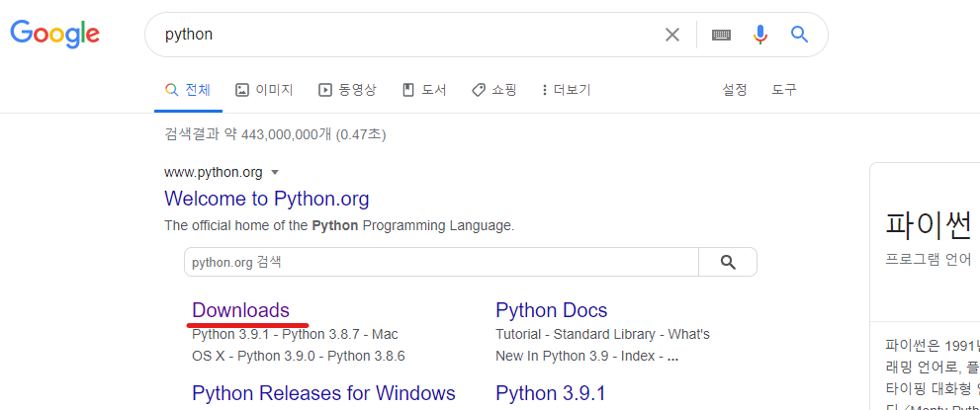Viewport: 980px width, 410px height.
Task: Expand the dropdown arrow next to www.python.org
Action: pyautogui.click(x=274, y=173)
